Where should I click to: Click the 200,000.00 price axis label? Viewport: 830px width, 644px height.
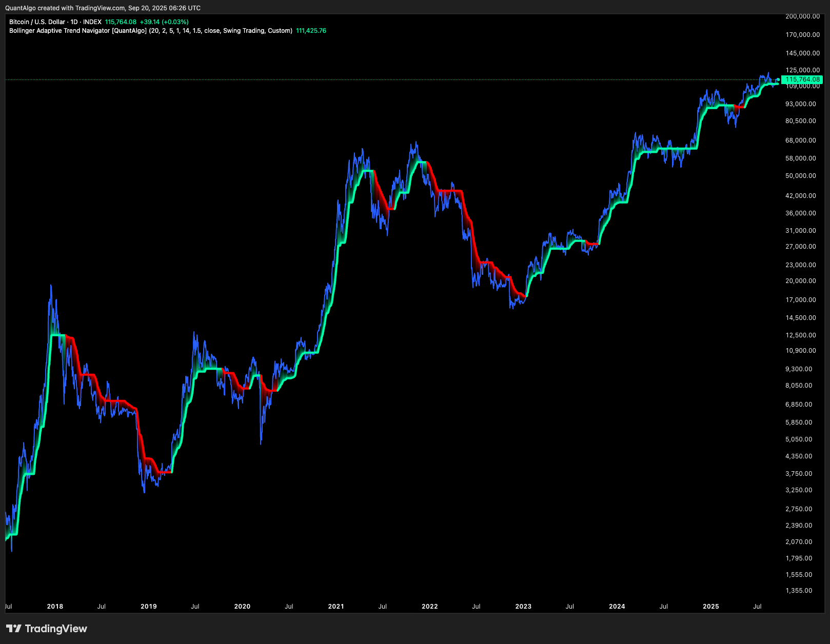click(x=803, y=16)
